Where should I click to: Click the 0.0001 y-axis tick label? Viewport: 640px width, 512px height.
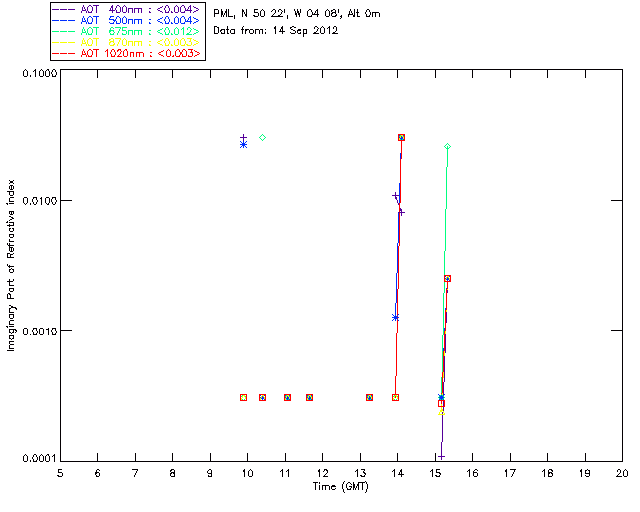click(39, 458)
